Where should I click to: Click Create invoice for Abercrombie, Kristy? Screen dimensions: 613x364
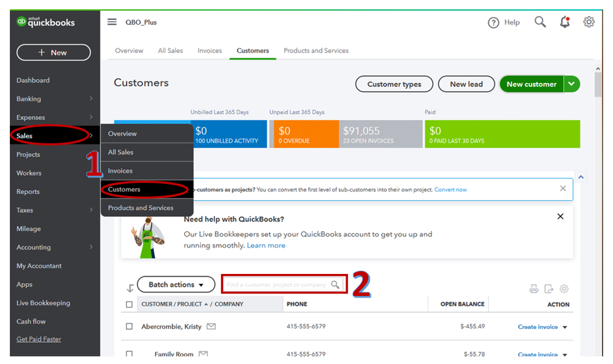coord(538,327)
